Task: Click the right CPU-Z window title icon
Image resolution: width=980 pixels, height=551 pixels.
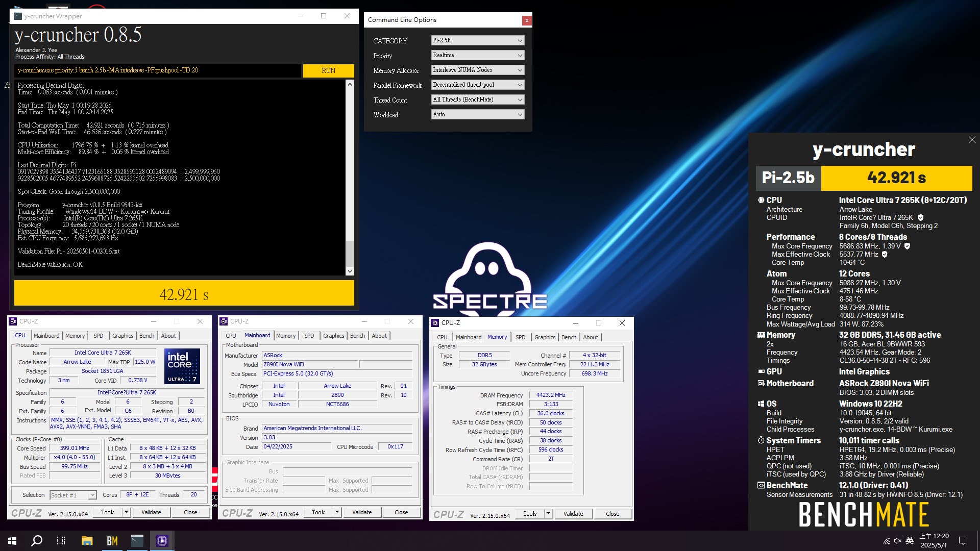Action: [x=435, y=323]
